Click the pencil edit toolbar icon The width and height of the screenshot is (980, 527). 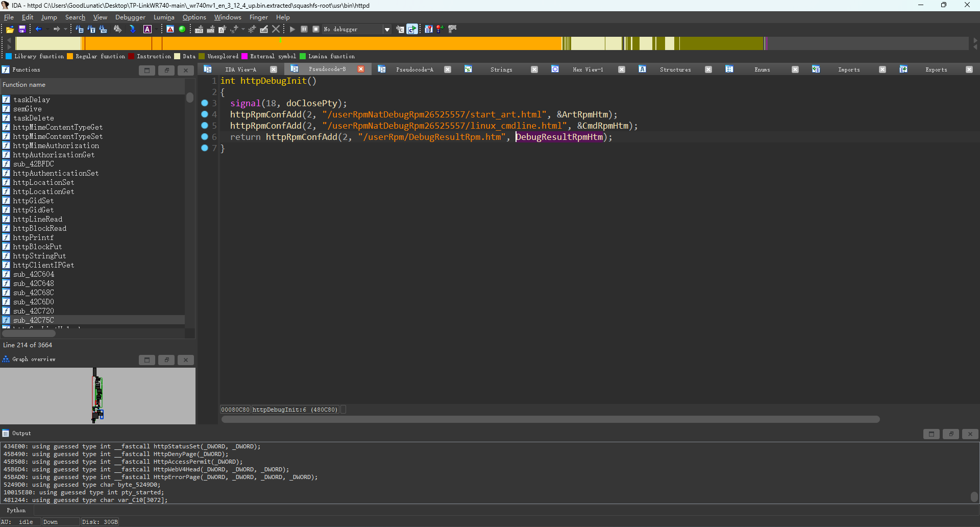click(264, 29)
